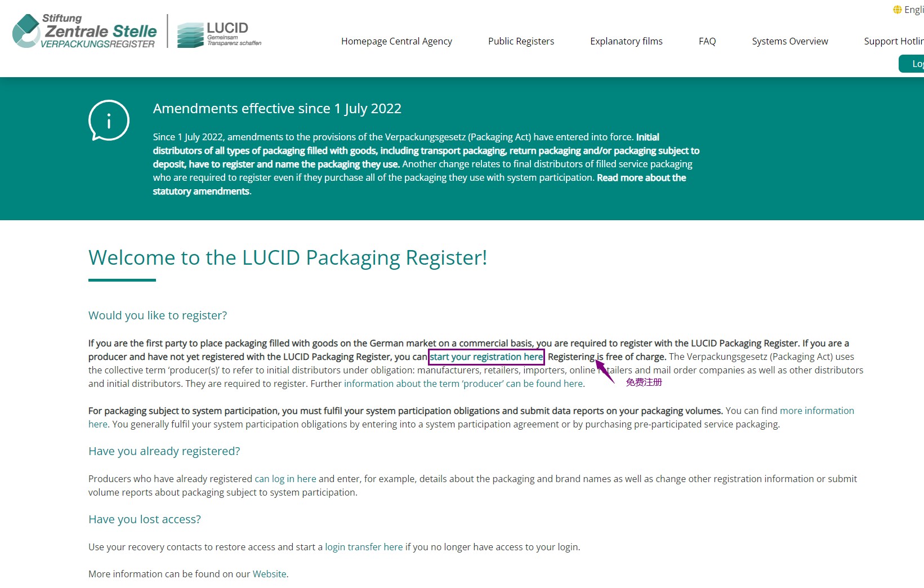This screenshot has height=588, width=924.
Task: Open the 'Website' link
Action: tap(269, 574)
